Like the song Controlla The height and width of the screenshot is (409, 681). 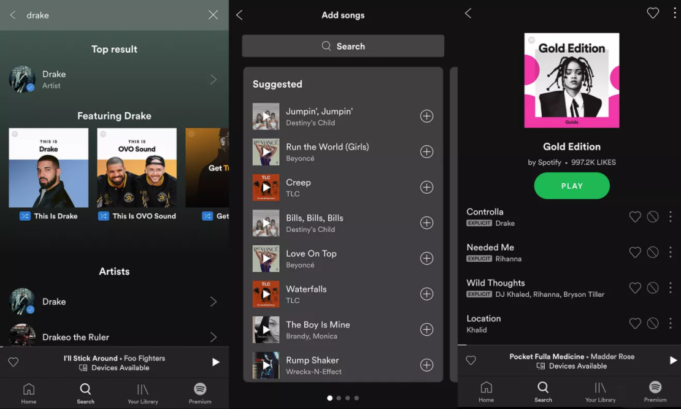(635, 217)
